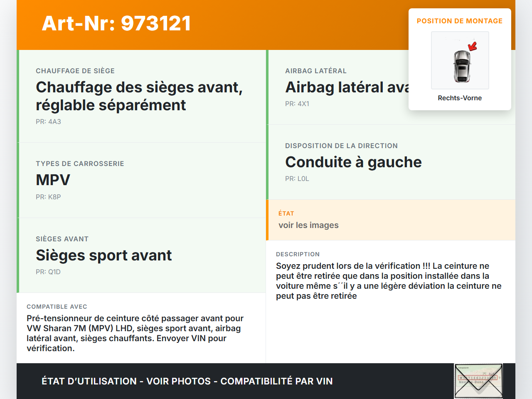Click the orange Art-Nr: 973121 header
The height and width of the screenshot is (399, 532).
pyautogui.click(x=116, y=23)
